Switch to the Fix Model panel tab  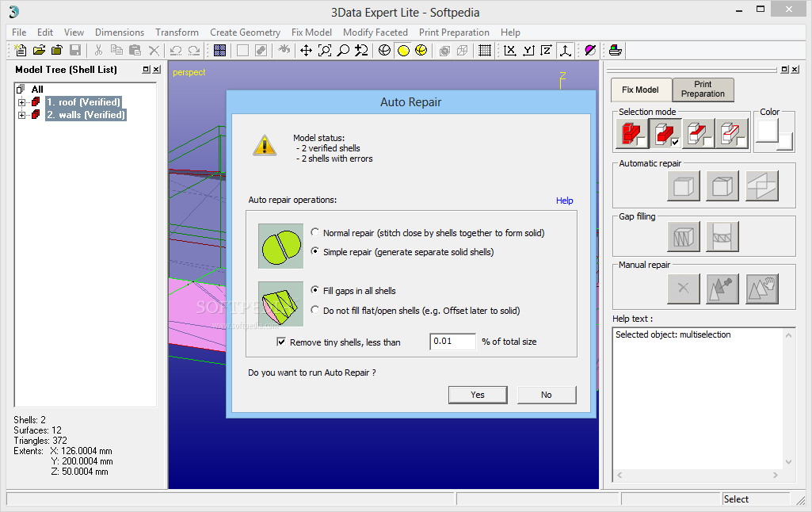pyautogui.click(x=641, y=89)
